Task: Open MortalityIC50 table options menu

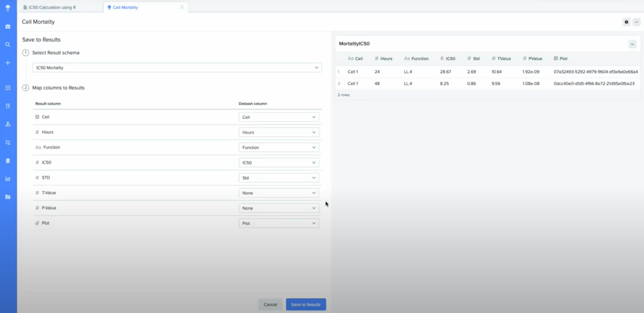Action: [632, 44]
